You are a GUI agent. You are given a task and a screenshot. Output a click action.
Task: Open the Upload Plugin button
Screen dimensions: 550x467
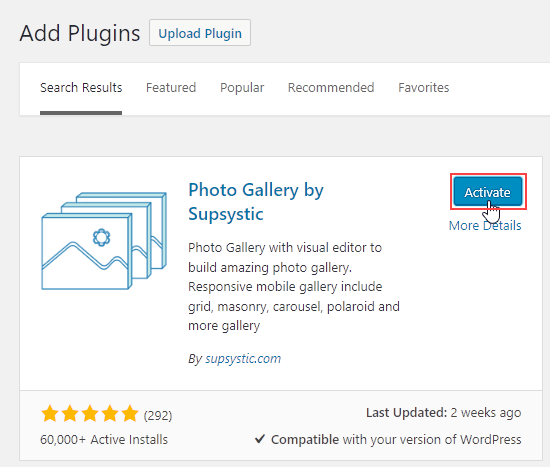[200, 33]
